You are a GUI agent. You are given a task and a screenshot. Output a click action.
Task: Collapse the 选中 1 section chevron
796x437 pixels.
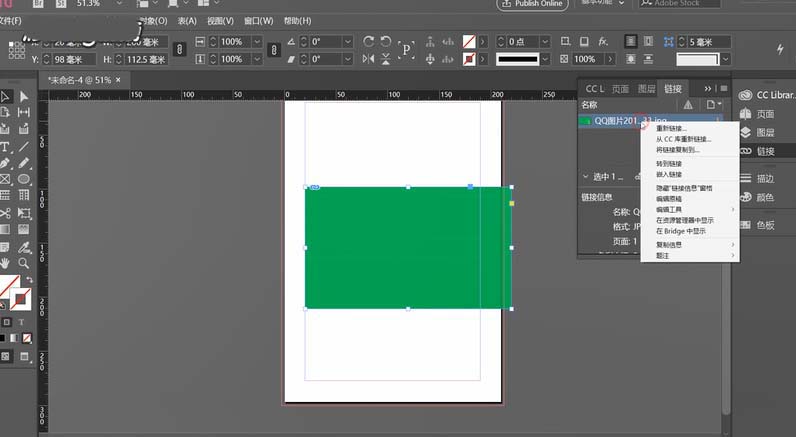pos(585,177)
